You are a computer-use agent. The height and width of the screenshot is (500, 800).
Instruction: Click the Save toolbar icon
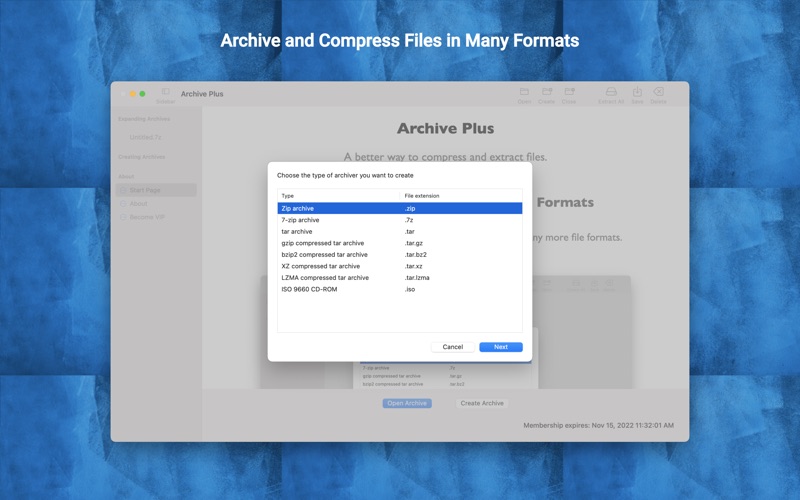click(x=637, y=91)
